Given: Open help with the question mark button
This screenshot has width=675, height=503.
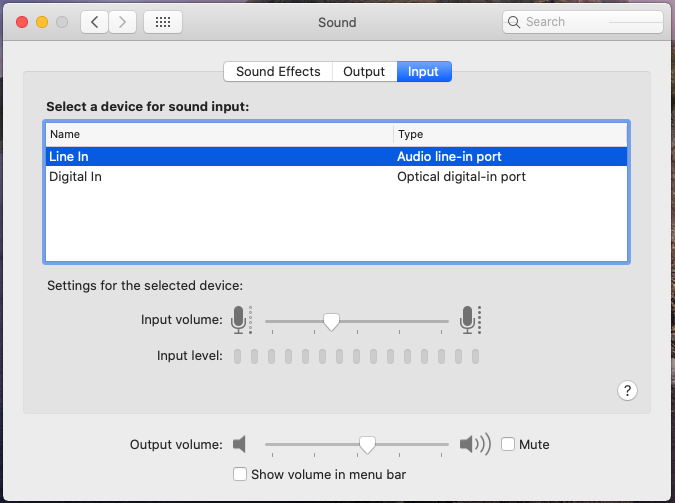Looking at the screenshot, I should [627, 391].
